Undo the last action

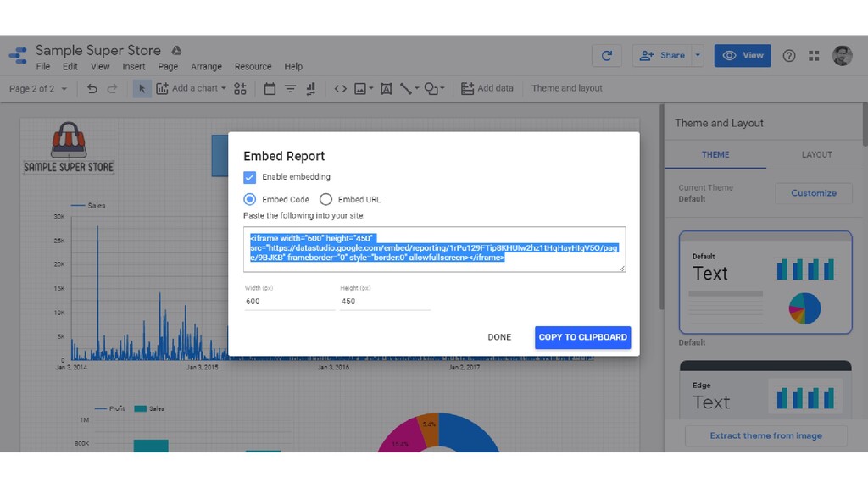[x=92, y=88]
